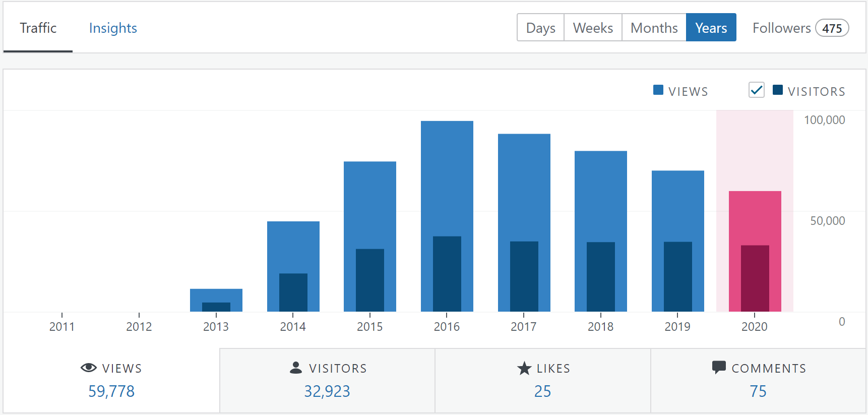
Task: Toggle the Visitors checkbox in legend
Action: pyautogui.click(x=756, y=90)
